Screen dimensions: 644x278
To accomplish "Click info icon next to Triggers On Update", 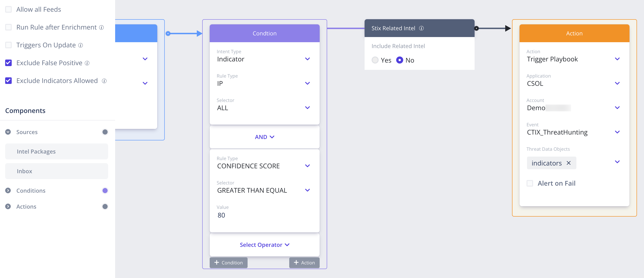I will (x=80, y=45).
